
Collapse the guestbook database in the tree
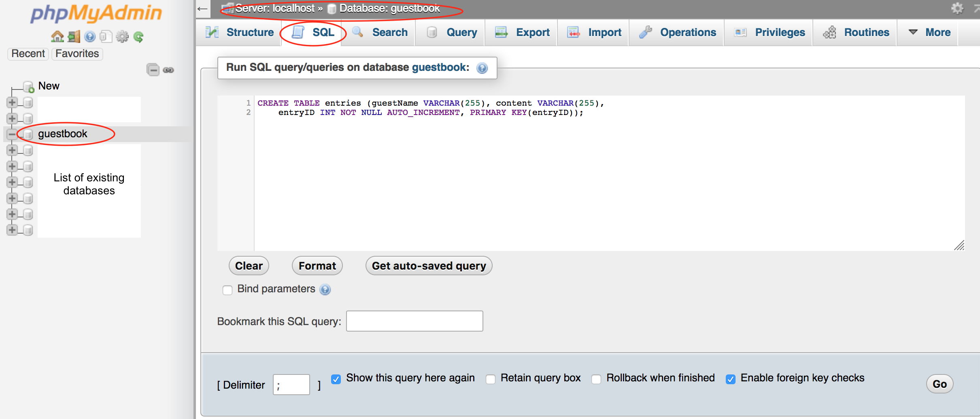coord(12,134)
